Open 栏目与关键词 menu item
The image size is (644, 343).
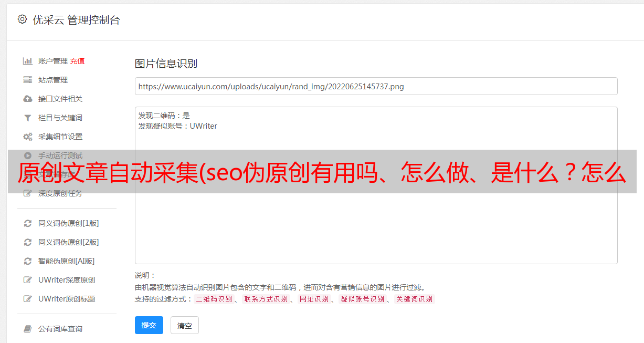pyautogui.click(x=60, y=118)
